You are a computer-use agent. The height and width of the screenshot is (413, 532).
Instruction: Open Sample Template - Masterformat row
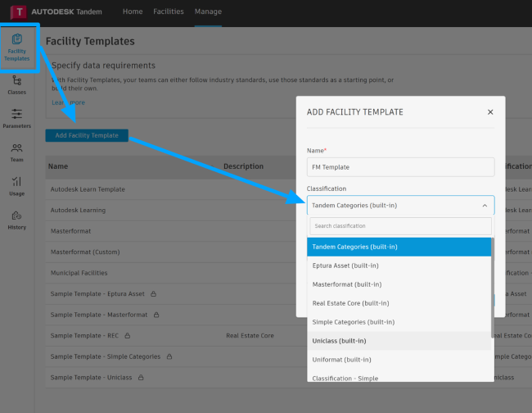point(171,315)
